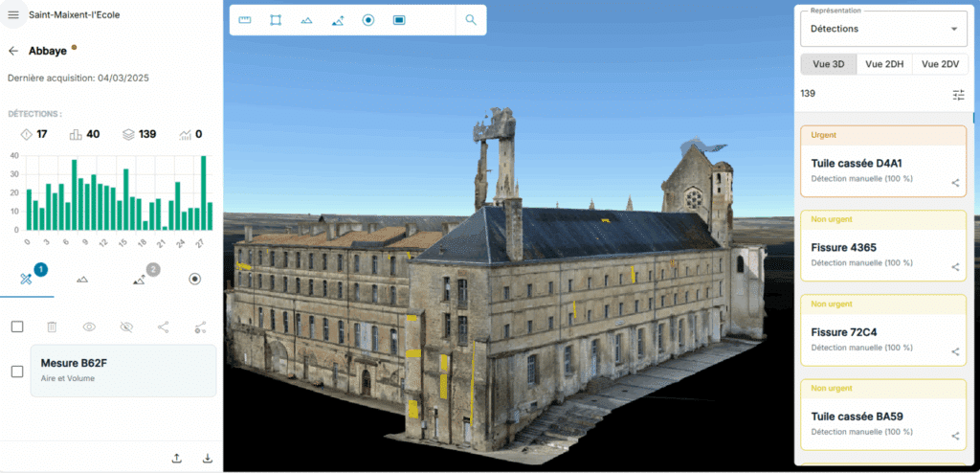Open the Représentation Détections dropdown
This screenshot has height=473, width=980.
click(x=883, y=29)
